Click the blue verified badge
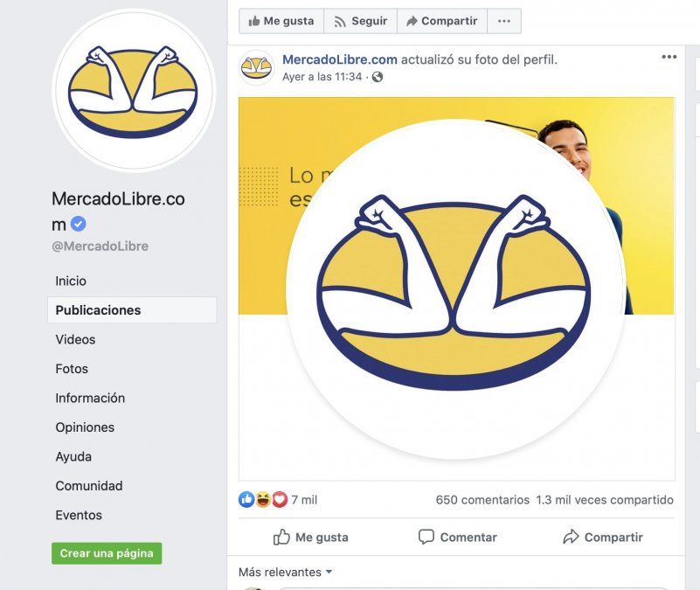Viewport: 700px width, 590px height. click(79, 225)
